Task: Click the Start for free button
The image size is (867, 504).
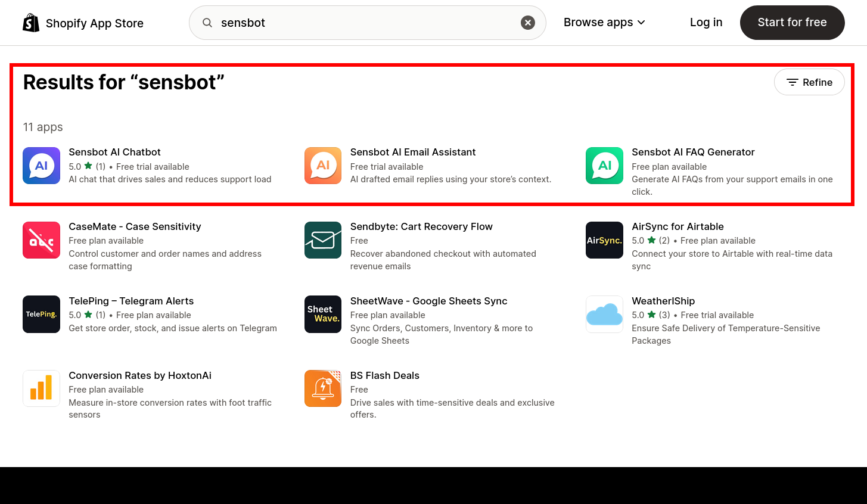Action: click(x=792, y=23)
